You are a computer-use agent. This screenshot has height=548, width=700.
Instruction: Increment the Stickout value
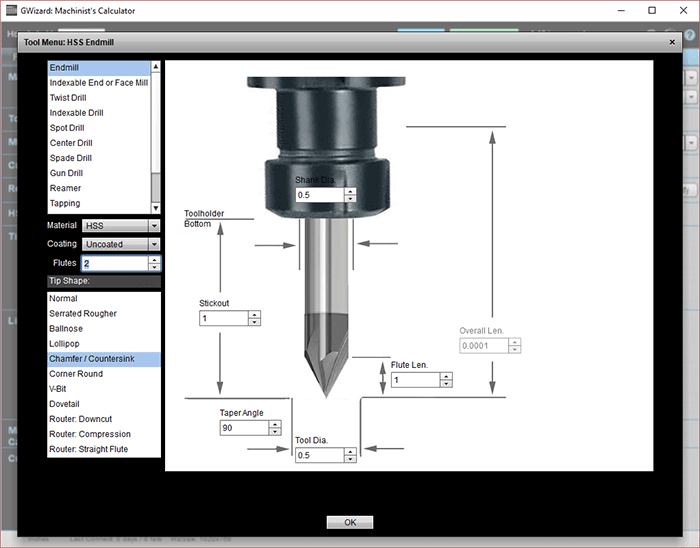click(254, 315)
